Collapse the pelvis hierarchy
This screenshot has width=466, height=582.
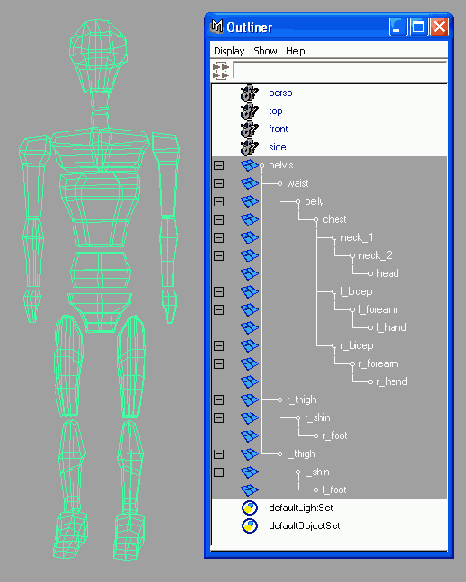pyautogui.click(x=219, y=165)
